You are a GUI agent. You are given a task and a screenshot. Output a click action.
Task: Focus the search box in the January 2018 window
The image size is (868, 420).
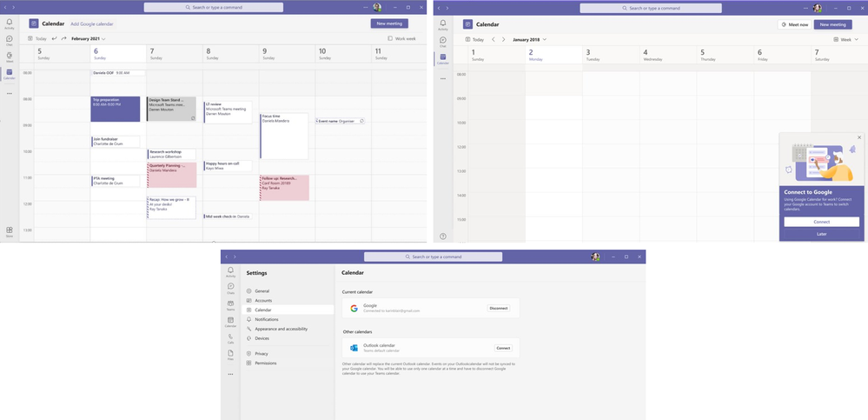tap(651, 9)
